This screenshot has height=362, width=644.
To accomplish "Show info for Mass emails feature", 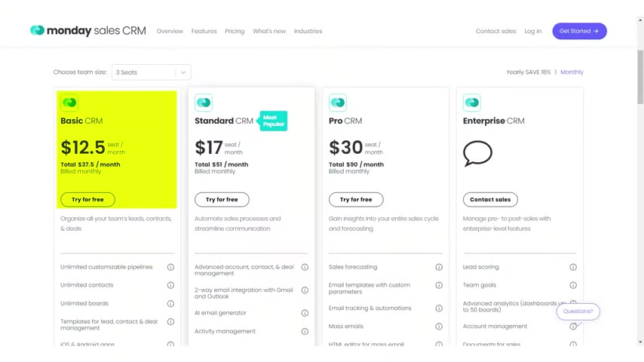I will (439, 327).
